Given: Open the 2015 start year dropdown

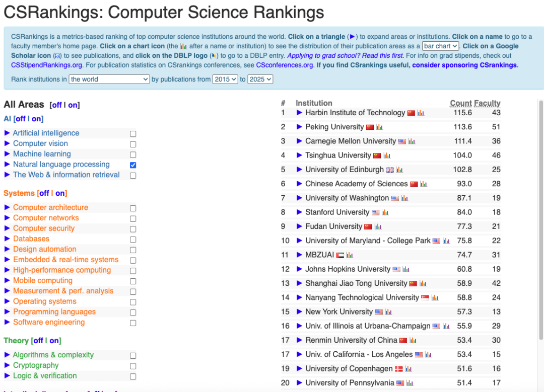Looking at the screenshot, I should pyautogui.click(x=225, y=79).
